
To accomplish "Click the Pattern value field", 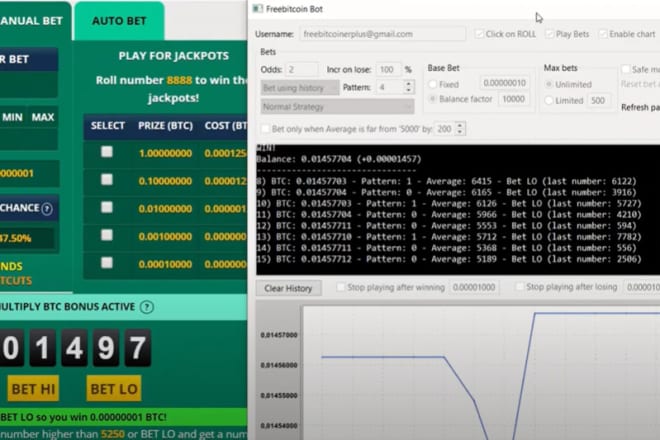I will tap(389, 87).
